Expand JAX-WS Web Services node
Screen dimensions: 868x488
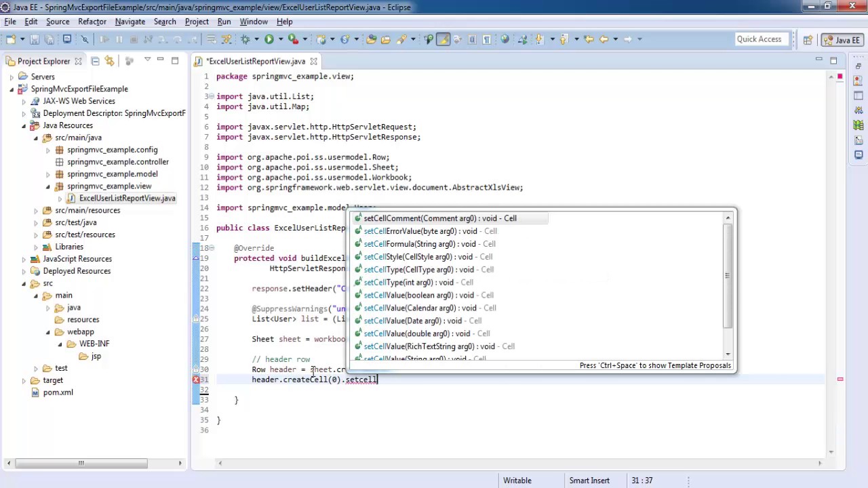coord(24,102)
